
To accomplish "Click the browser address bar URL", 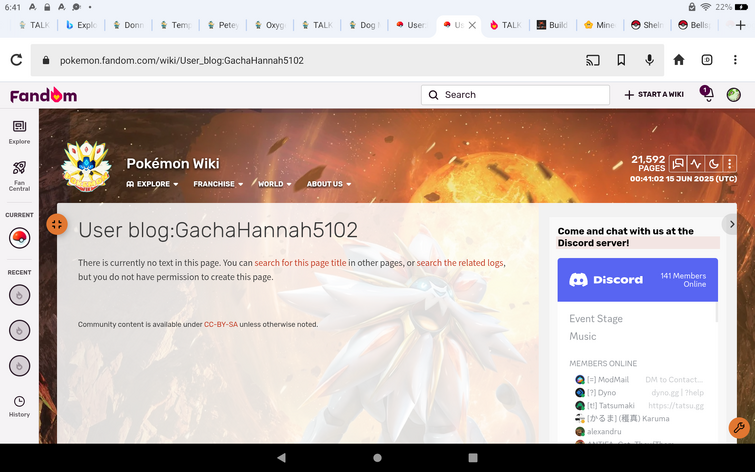I will pyautogui.click(x=182, y=60).
